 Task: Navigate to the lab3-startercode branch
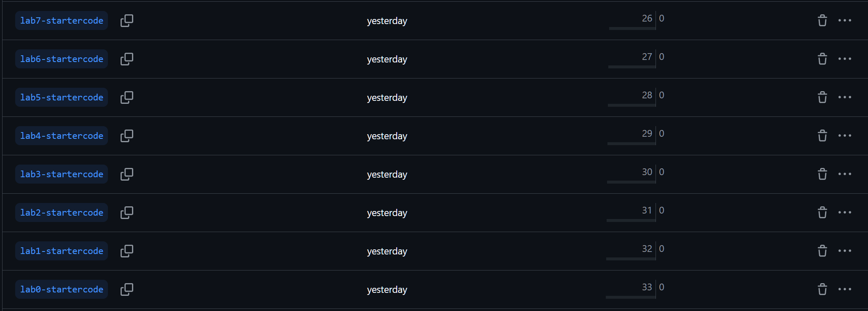[x=62, y=174]
